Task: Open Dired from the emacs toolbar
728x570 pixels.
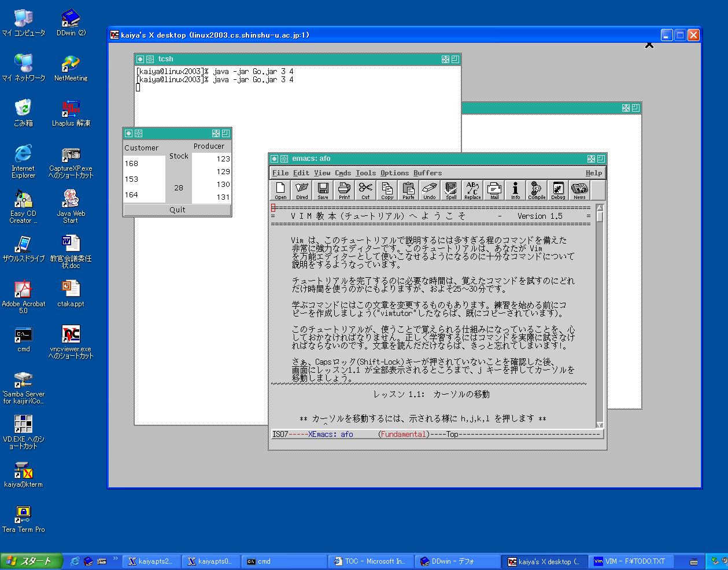Action: [x=302, y=190]
